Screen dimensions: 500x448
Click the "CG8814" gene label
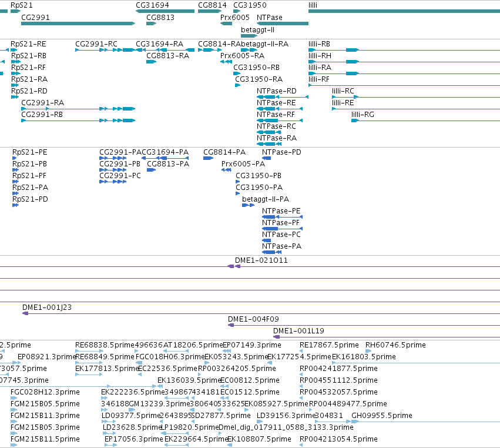(212, 5)
